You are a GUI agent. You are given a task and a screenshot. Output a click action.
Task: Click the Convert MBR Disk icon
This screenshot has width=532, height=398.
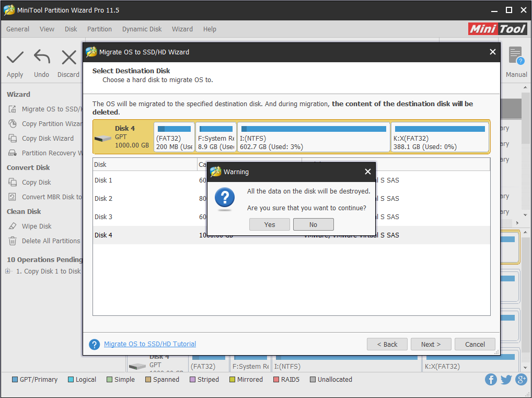[12, 197]
